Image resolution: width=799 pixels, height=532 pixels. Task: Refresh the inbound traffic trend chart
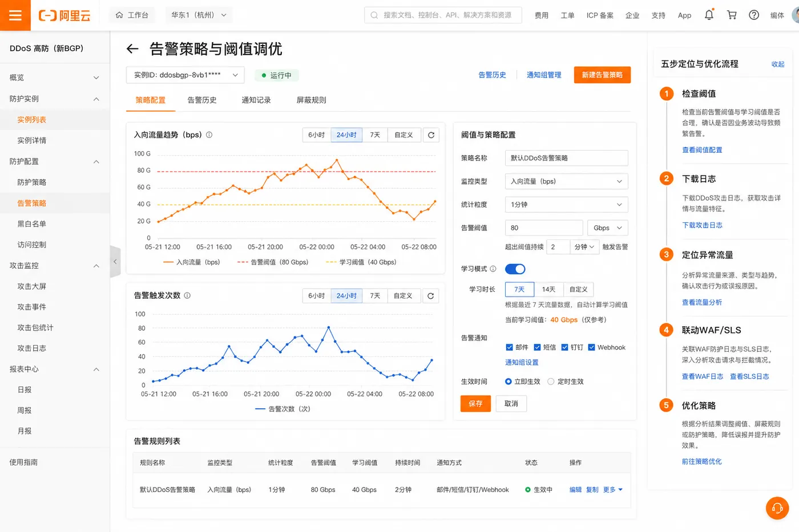point(431,135)
